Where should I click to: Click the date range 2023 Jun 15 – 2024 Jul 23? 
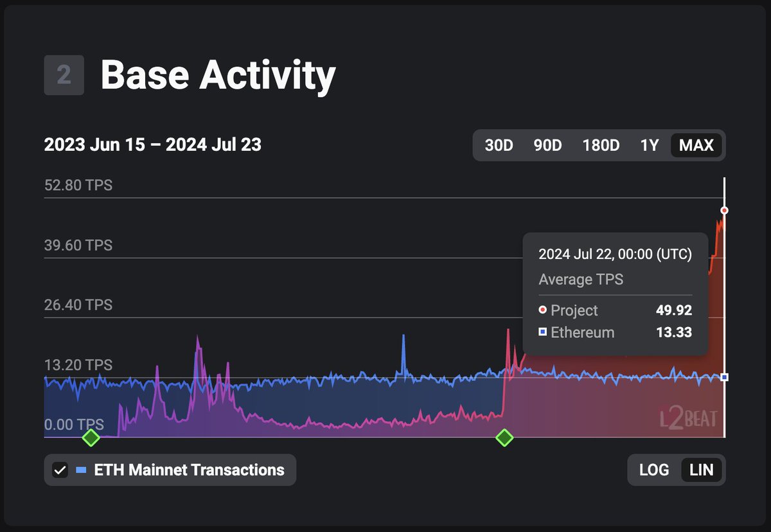[x=153, y=145]
